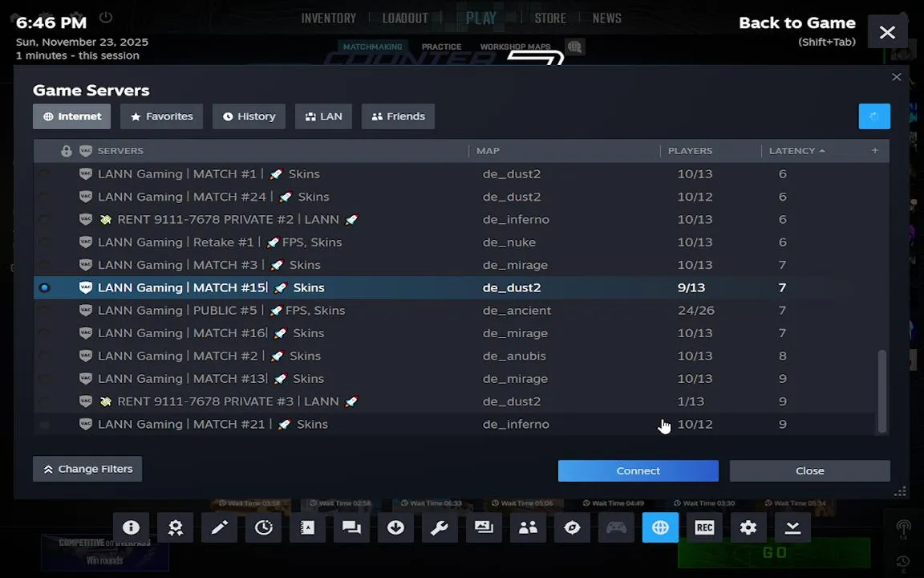Select radio for LANN Gaming MATCH #3 row
924x578 pixels.
pyautogui.click(x=44, y=265)
